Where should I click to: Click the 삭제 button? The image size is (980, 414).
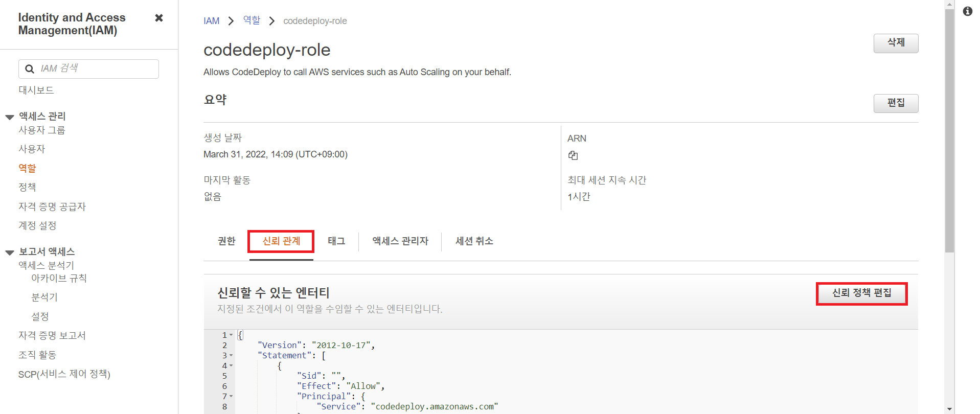click(896, 43)
